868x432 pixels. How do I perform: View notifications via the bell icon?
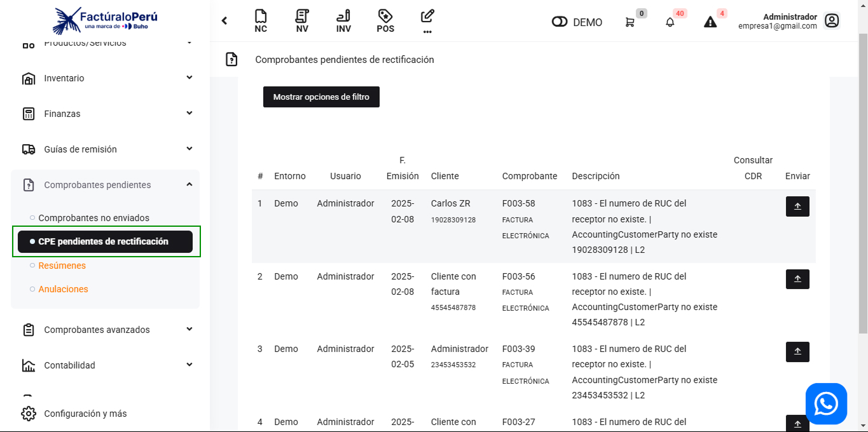coord(670,22)
